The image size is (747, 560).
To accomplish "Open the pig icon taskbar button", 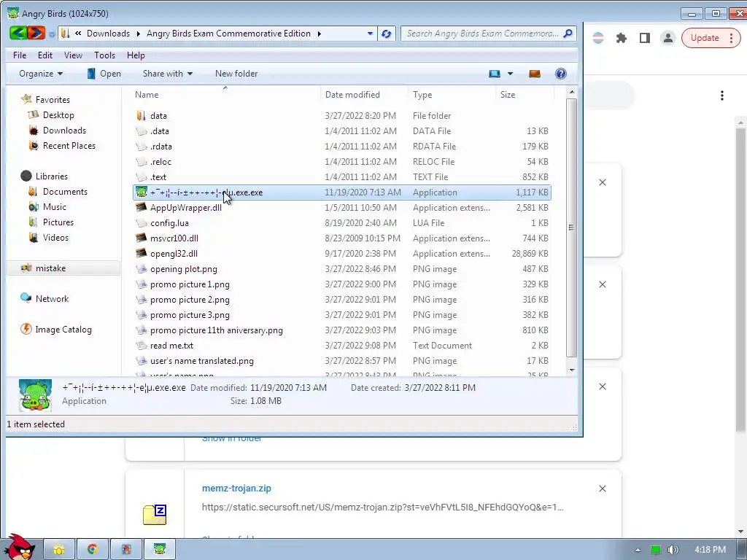I will pyautogui.click(x=160, y=550).
